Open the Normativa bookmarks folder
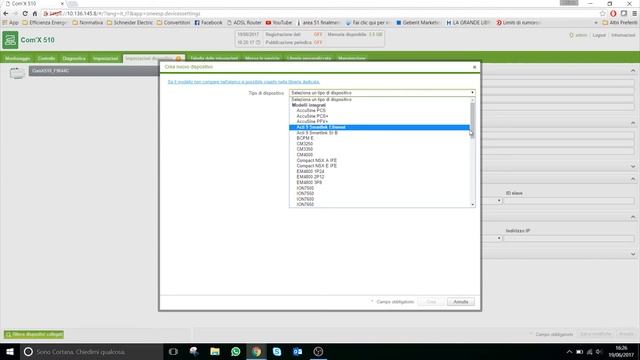 pos(88,23)
